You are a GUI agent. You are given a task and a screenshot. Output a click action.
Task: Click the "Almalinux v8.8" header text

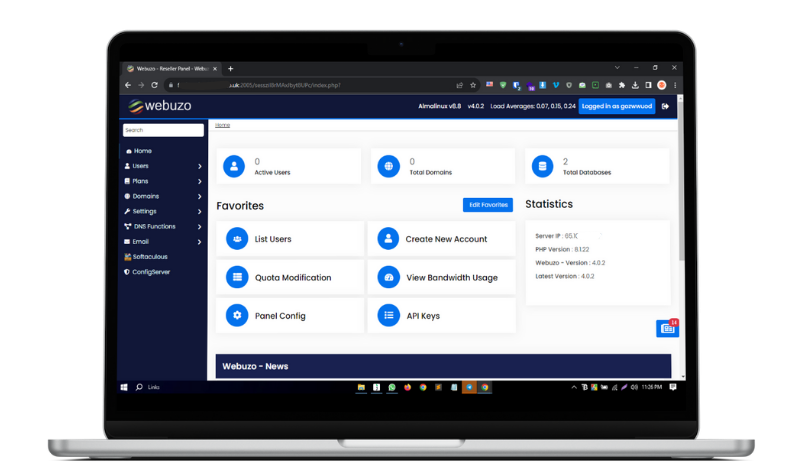439,106
